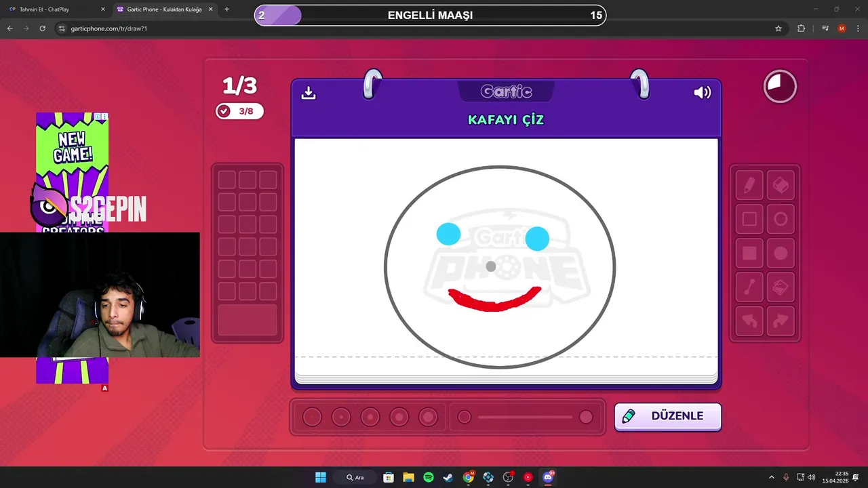
Task: Open the browser extensions menu
Action: [802, 28]
